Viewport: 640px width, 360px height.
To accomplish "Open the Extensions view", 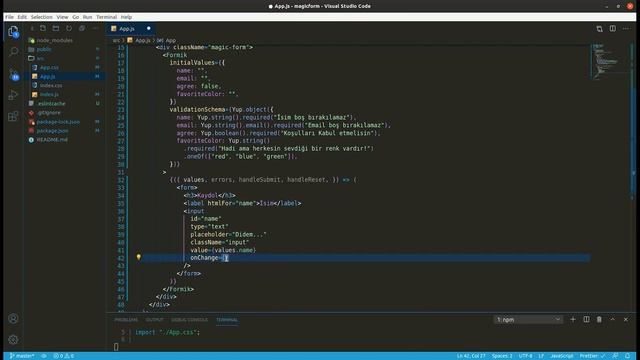I will tap(13, 116).
